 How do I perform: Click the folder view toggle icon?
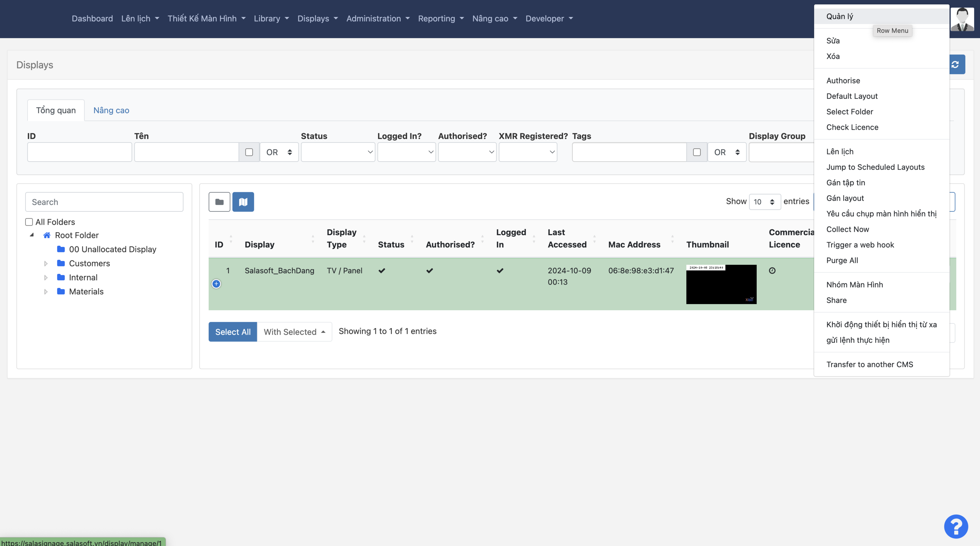coord(219,202)
